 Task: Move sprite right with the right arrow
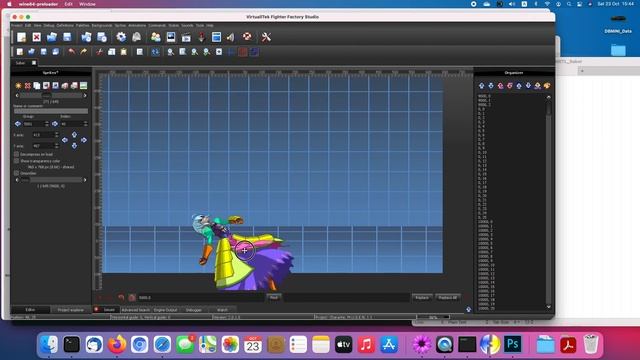click(84, 140)
